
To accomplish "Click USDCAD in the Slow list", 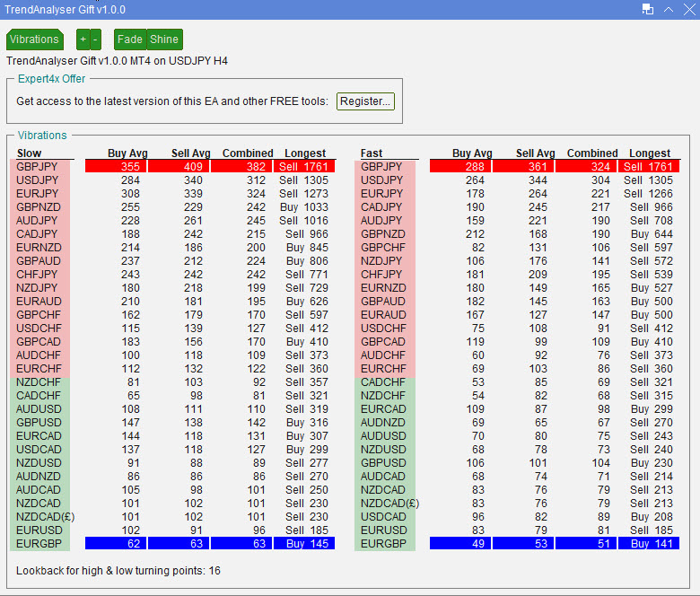I will click(39, 450).
